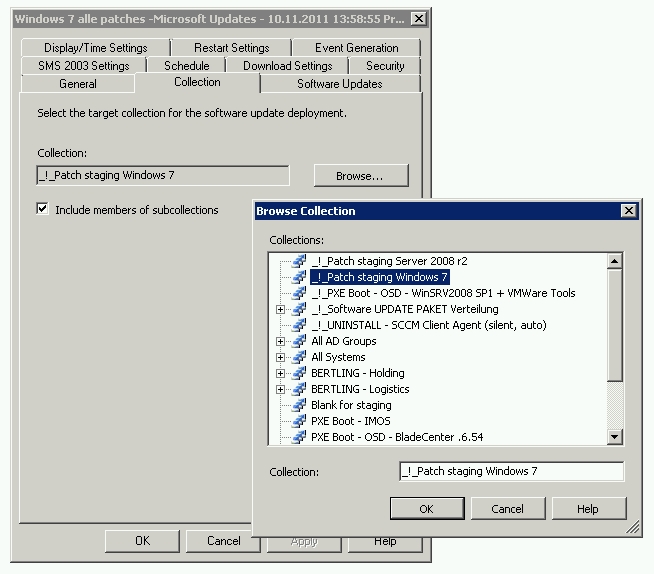This screenshot has width=654, height=574.
Task: Close the Browse Collection dialog
Action: (x=628, y=211)
